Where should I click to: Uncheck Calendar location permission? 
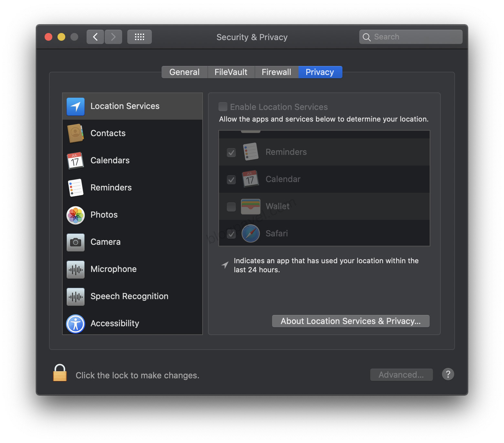(x=231, y=179)
